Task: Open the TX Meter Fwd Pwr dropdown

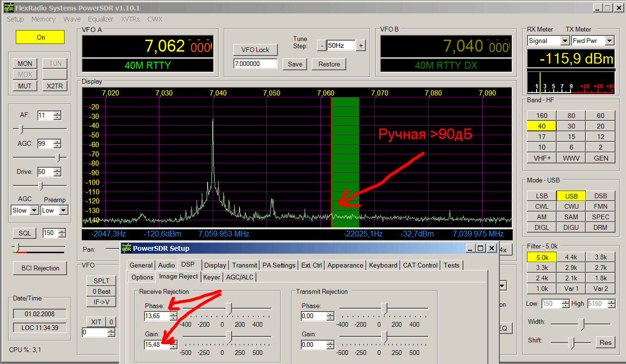Action: click(x=609, y=41)
